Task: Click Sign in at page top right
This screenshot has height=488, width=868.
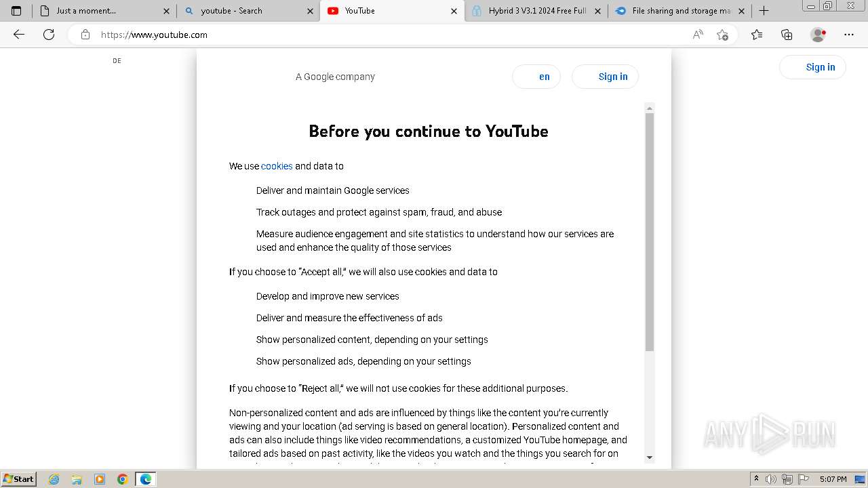Action: tap(812, 67)
